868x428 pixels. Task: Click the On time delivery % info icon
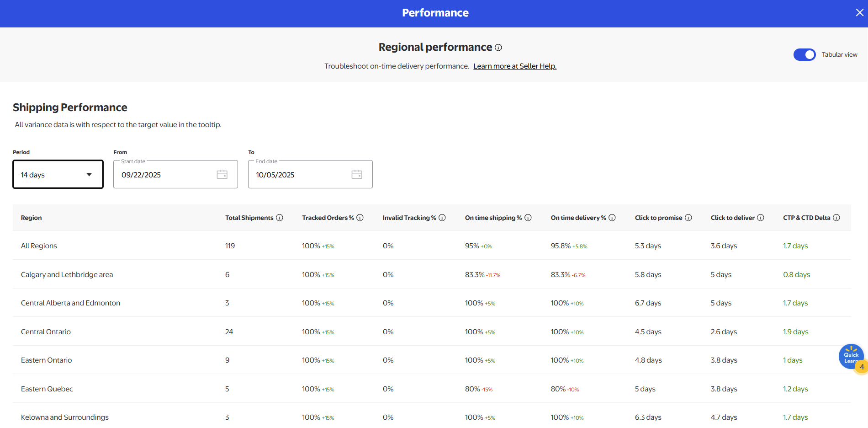pyautogui.click(x=612, y=218)
